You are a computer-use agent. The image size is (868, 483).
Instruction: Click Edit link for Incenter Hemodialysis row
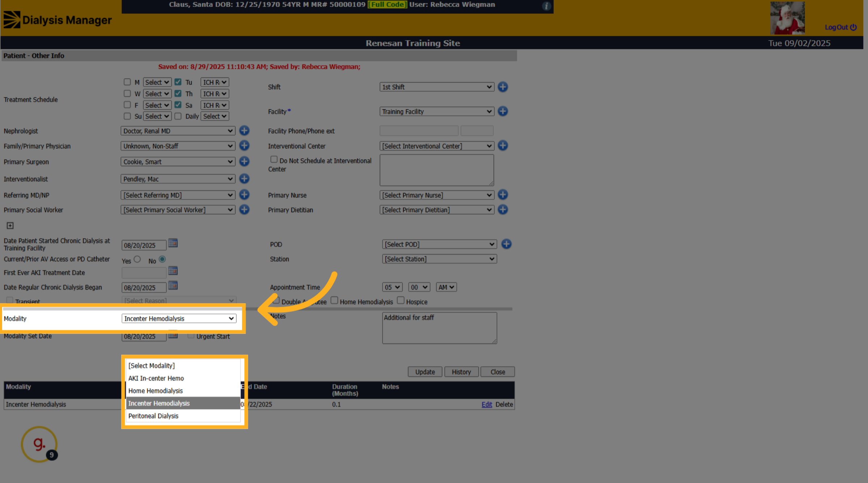(x=487, y=404)
